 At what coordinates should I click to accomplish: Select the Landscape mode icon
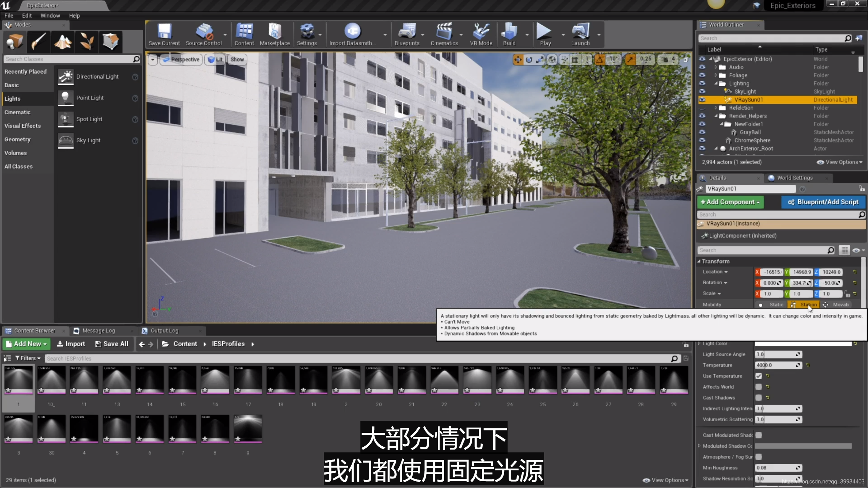tap(63, 42)
